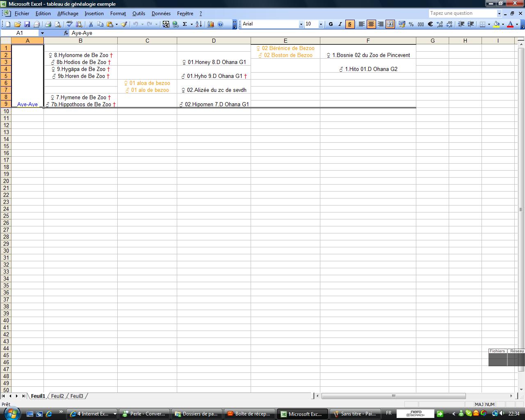
Task: Click the 'Tapez une question' help box
Action: click(463, 13)
